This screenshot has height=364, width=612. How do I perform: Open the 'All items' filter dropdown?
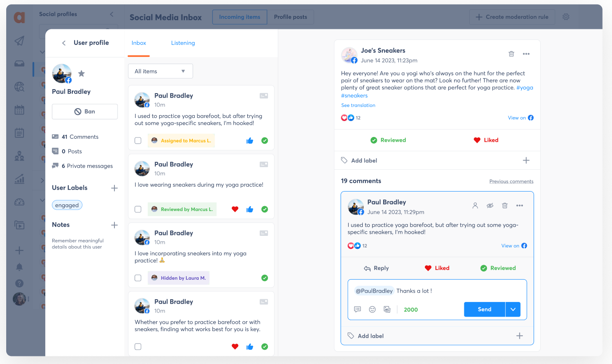pos(160,71)
